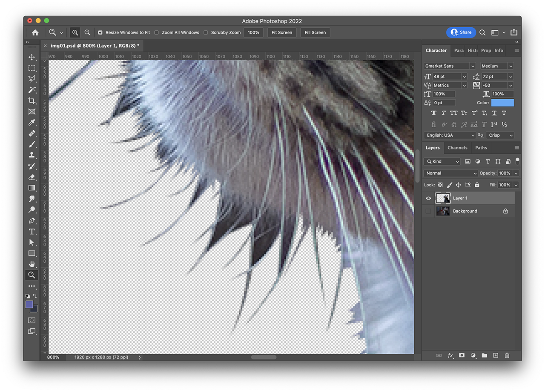Screen dimensions: 545x392
Task: Delete layer with trash icon
Action: pos(507,355)
